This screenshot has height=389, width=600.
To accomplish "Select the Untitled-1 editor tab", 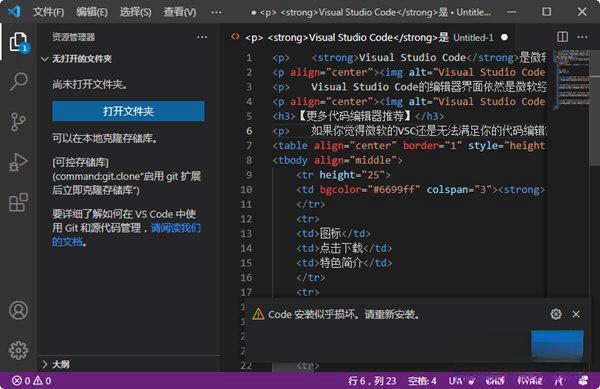I will tap(369, 37).
